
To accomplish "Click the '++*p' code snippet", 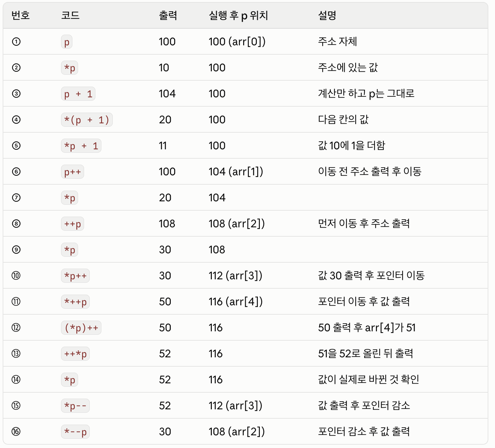I will point(75,354).
